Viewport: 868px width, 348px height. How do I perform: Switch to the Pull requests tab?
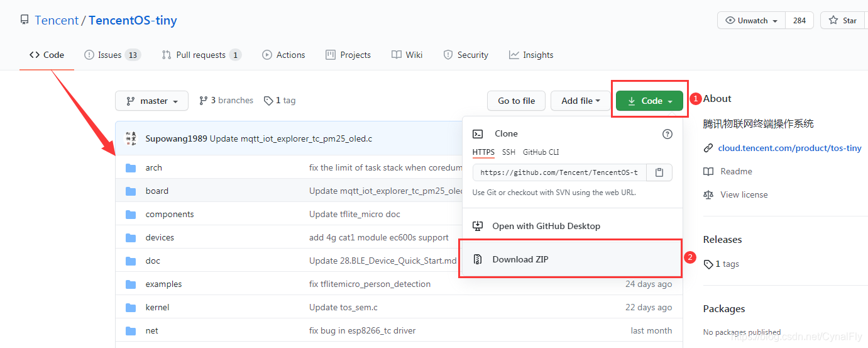[x=201, y=55]
